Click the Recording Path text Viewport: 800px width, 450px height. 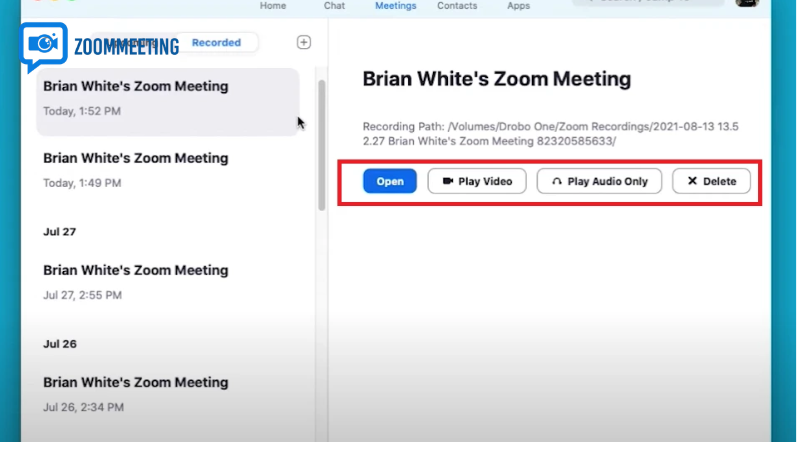click(x=551, y=134)
